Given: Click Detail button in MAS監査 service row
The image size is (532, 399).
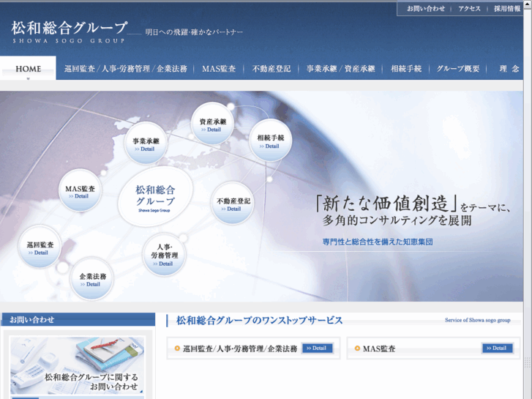Looking at the screenshot, I should pyautogui.click(x=497, y=348).
